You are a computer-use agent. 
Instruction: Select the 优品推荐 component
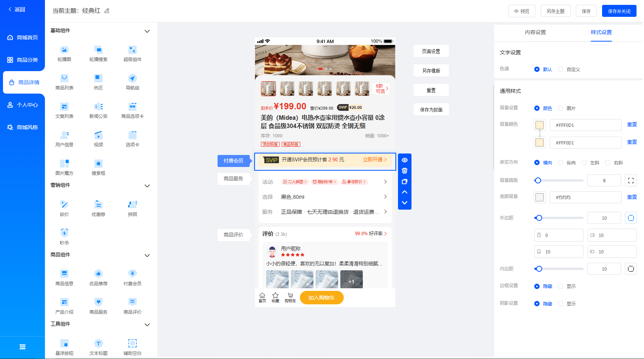click(x=98, y=278)
